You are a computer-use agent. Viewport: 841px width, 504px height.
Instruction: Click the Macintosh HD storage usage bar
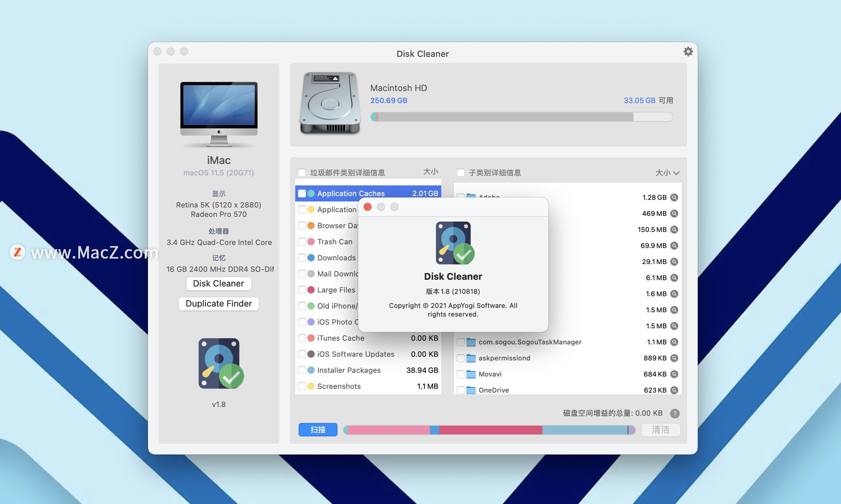pos(521,117)
